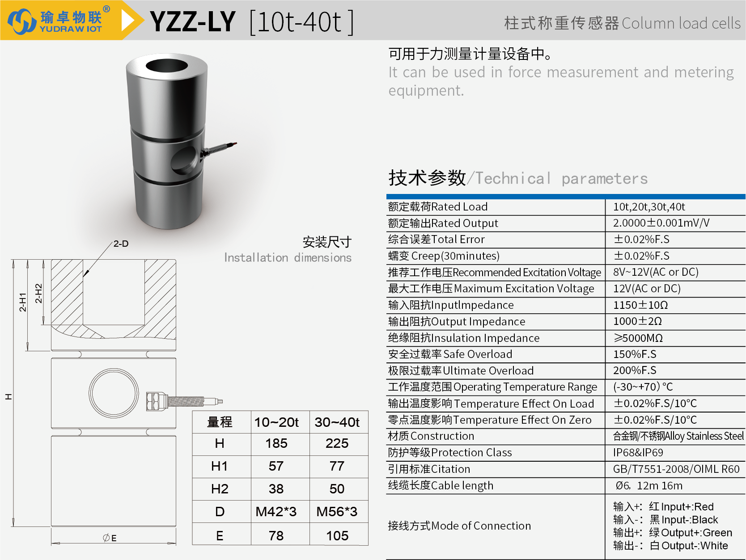The height and width of the screenshot is (560, 746).
Task: Click the Alloy Stainless Steel value
Action: click(x=678, y=436)
